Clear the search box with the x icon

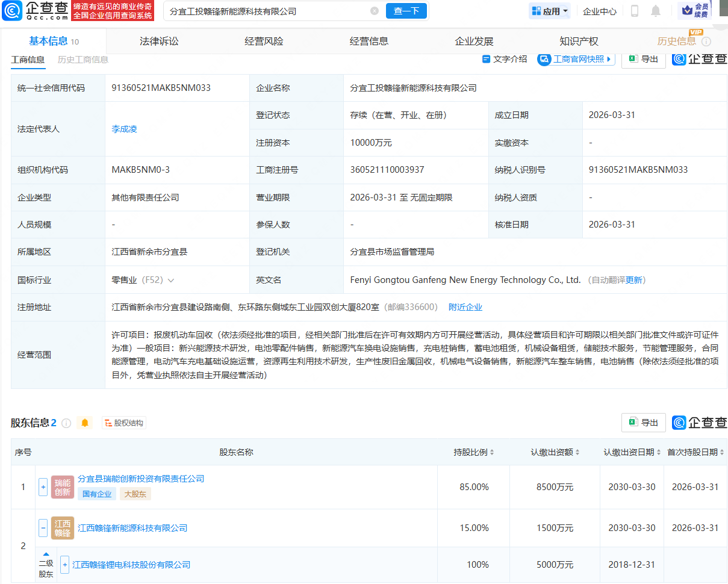click(x=375, y=11)
